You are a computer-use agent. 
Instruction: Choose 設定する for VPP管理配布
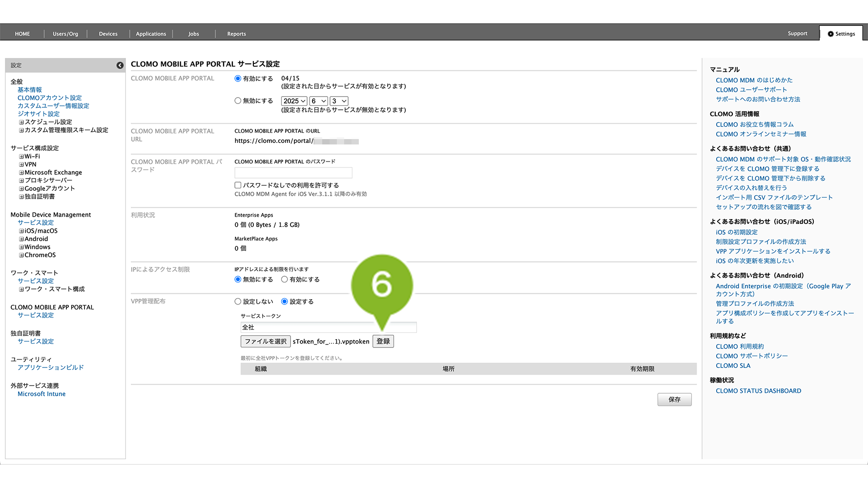284,302
